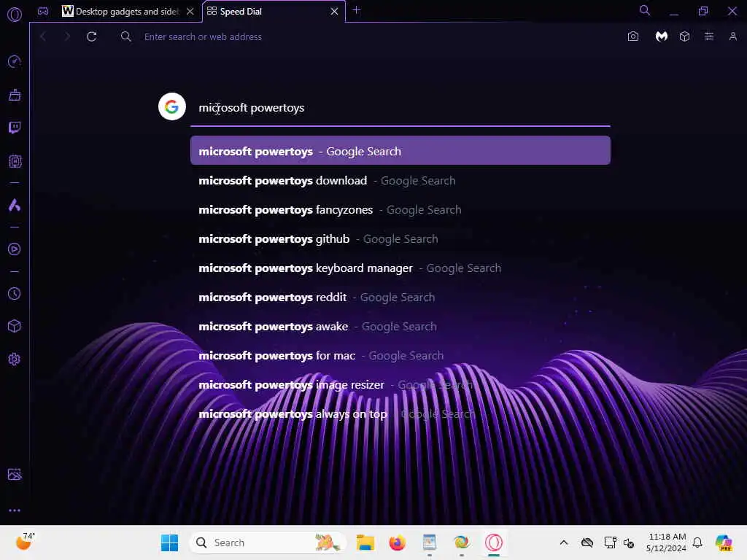Select 'microsoft powertoys always on top' suggestion
Viewport: 747px width, 560px height.
pos(400,414)
